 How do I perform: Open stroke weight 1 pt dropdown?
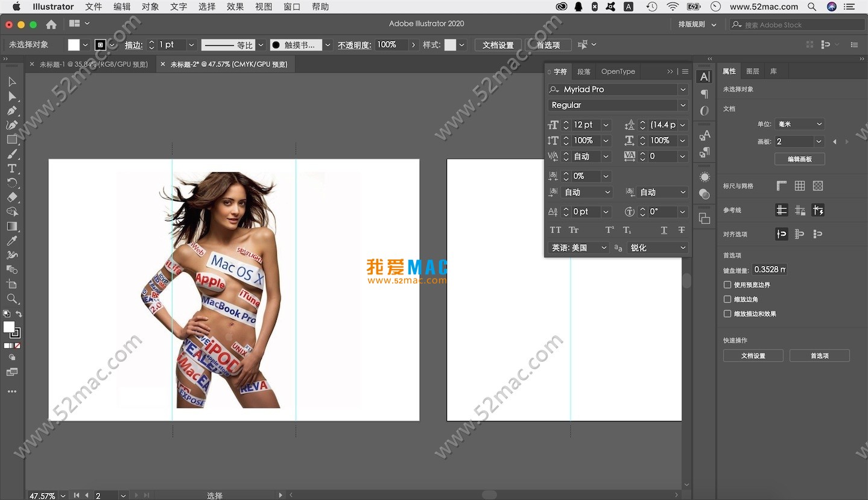click(x=191, y=45)
